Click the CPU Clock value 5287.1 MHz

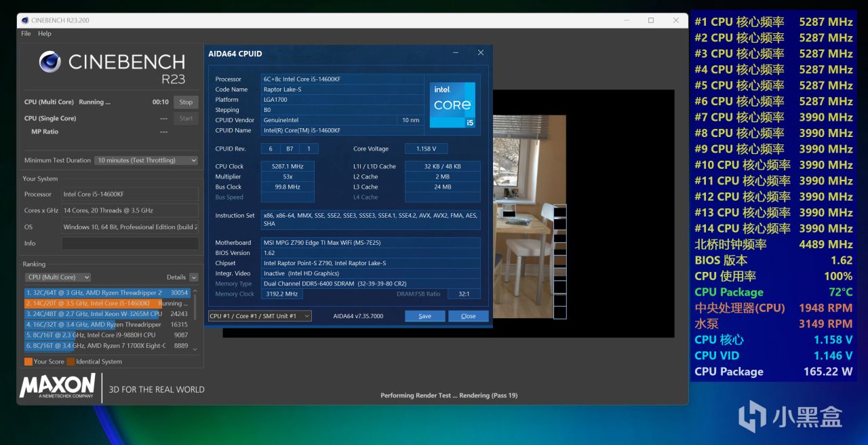288,166
